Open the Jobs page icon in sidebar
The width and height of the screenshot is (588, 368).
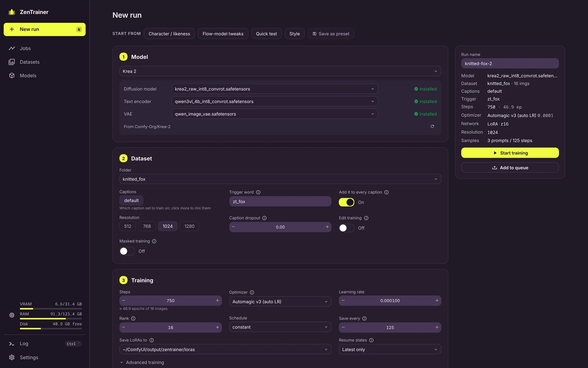point(12,48)
